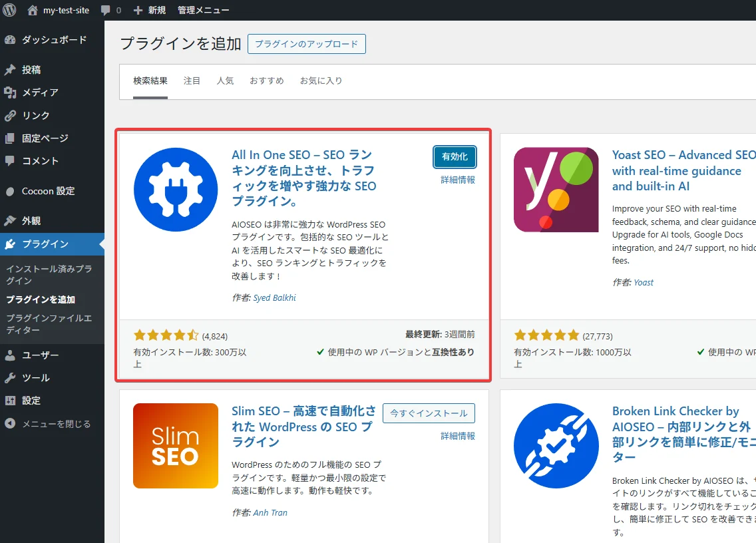Click the ダッシュボード gauge icon

coord(10,40)
